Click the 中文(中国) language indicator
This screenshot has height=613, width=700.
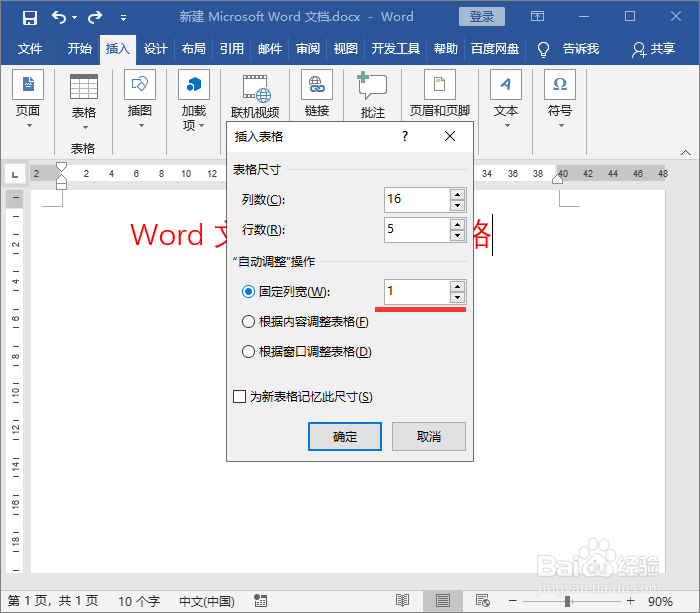[207, 601]
